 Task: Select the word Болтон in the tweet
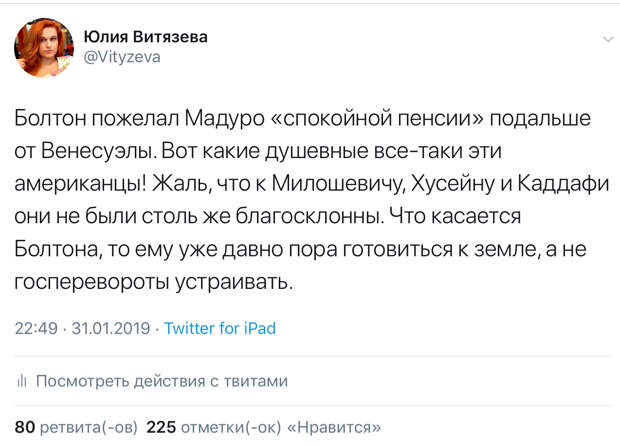click(50, 118)
